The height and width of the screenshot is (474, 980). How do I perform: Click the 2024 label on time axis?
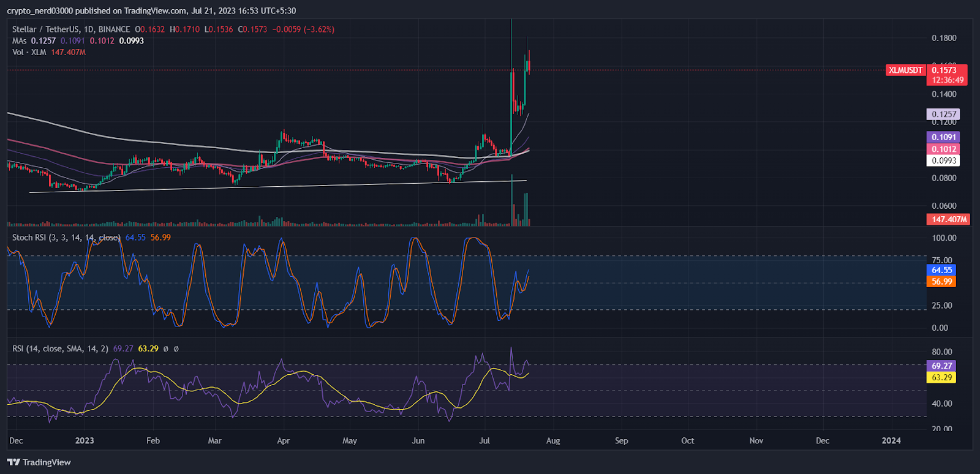pyautogui.click(x=891, y=441)
